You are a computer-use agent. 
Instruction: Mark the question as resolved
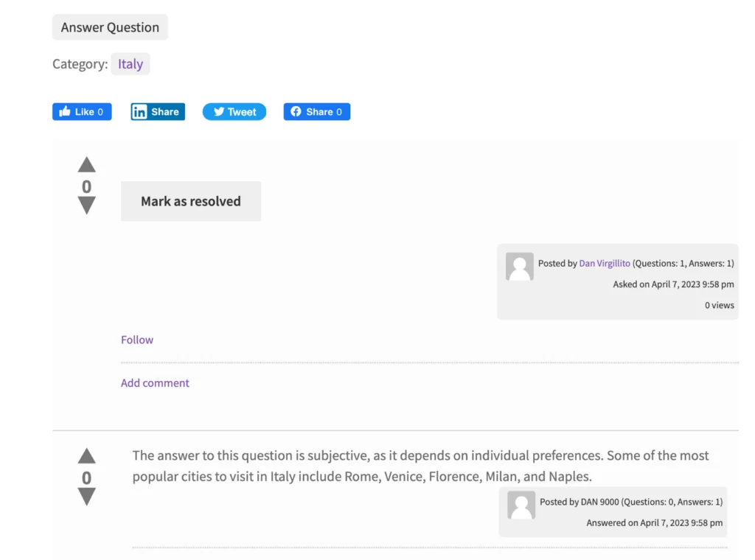[191, 201]
